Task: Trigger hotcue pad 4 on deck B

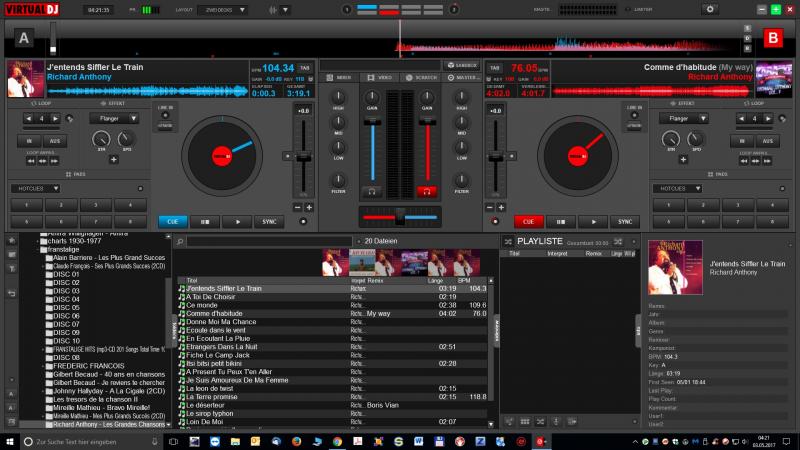Action: pyautogui.click(x=772, y=205)
